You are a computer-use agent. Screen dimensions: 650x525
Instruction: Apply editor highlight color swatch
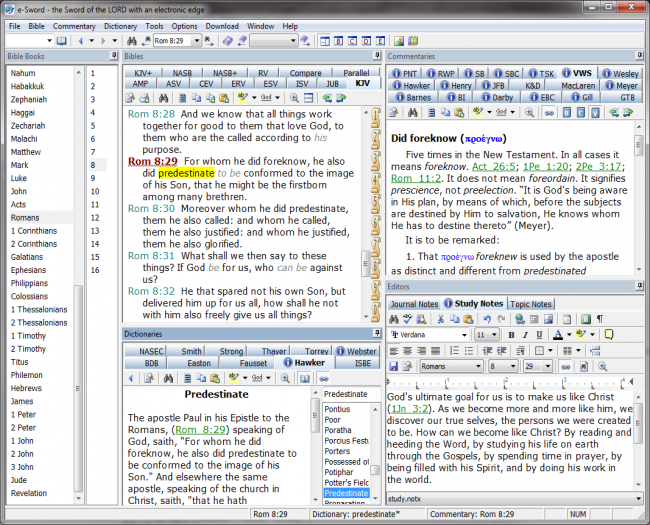(581, 335)
